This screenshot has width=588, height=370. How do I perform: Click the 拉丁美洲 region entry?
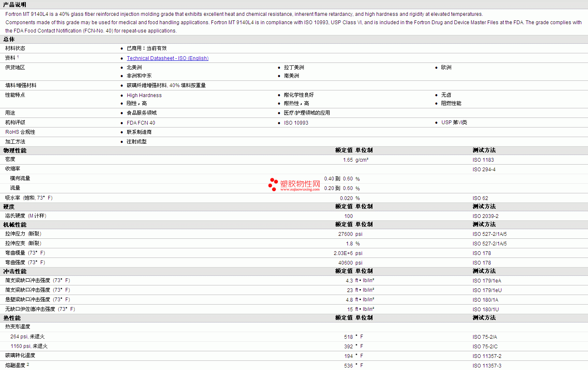click(x=294, y=67)
